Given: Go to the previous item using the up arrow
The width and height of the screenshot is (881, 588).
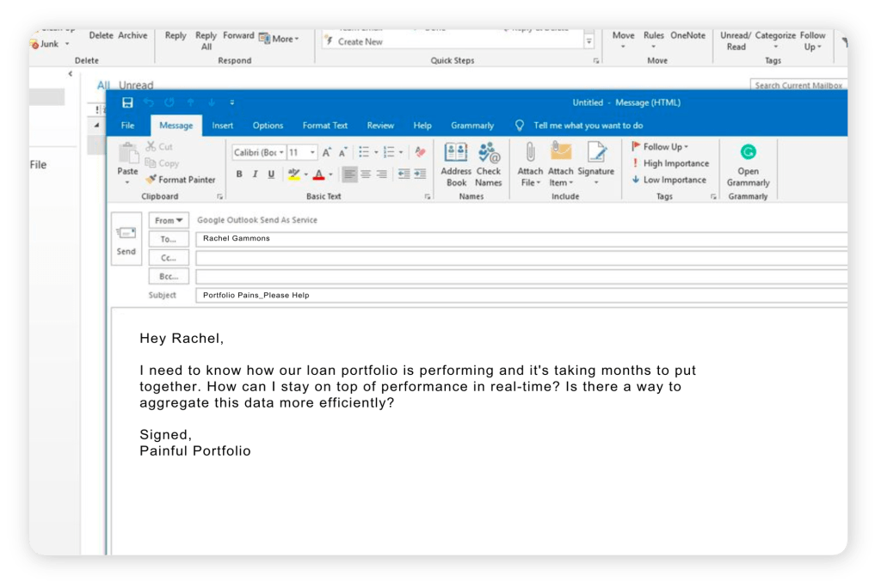Looking at the screenshot, I should [191, 103].
